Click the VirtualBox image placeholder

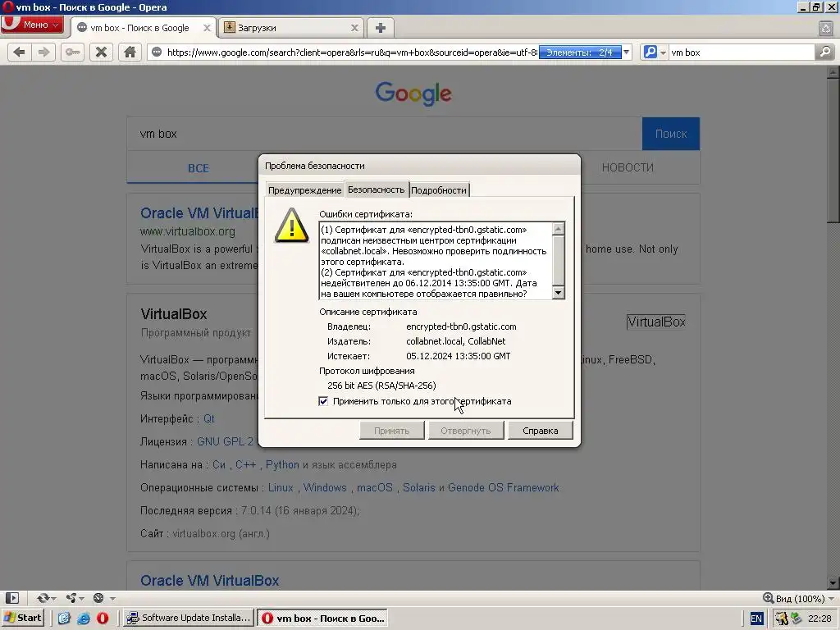(655, 322)
